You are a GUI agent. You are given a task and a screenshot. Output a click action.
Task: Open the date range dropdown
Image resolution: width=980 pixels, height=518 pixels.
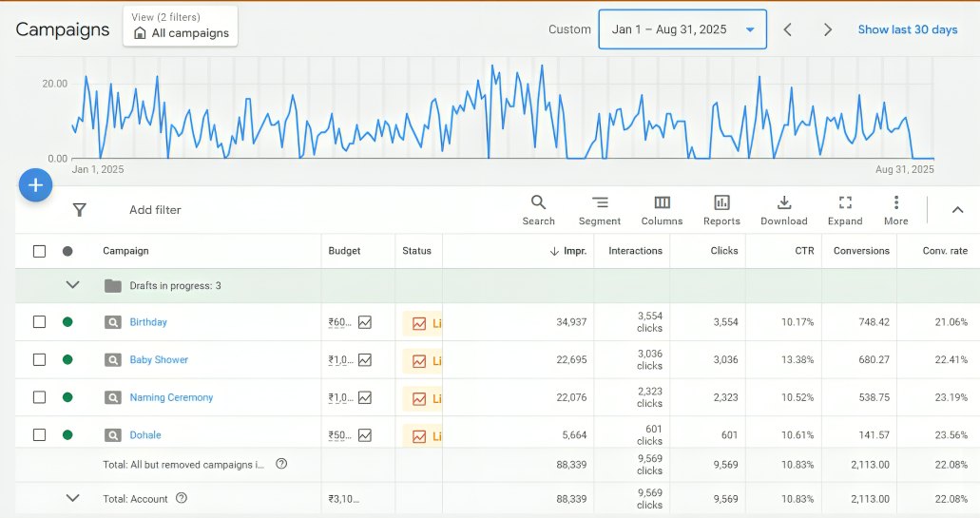tap(682, 29)
